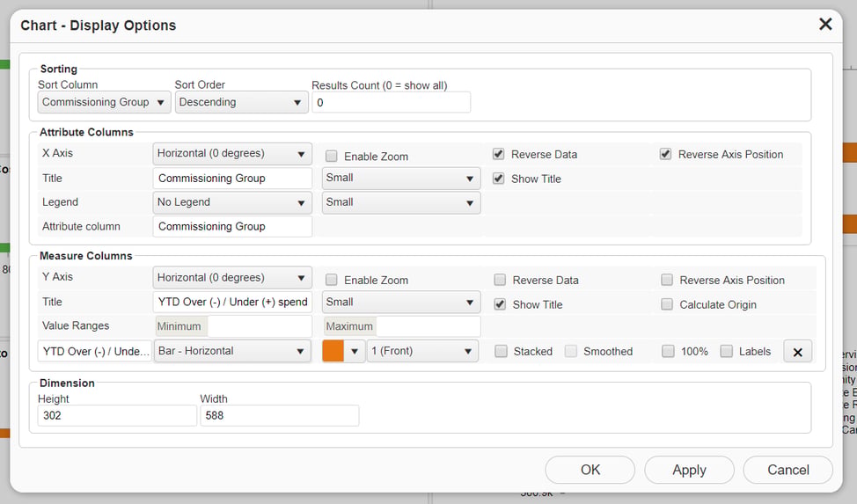This screenshot has height=504, width=857.
Task: Open the measure Title size dropdown
Action: [401, 303]
